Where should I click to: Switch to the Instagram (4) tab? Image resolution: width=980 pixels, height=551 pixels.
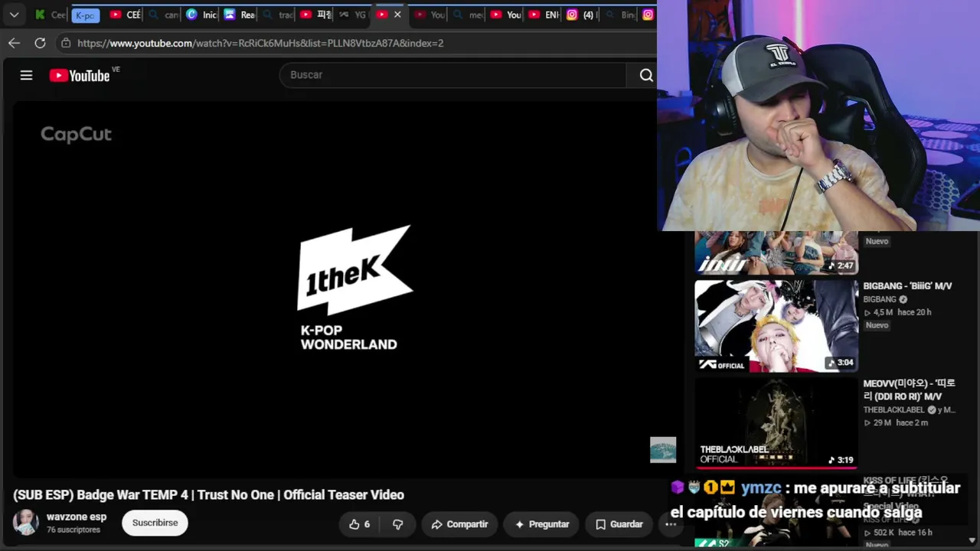(x=582, y=15)
